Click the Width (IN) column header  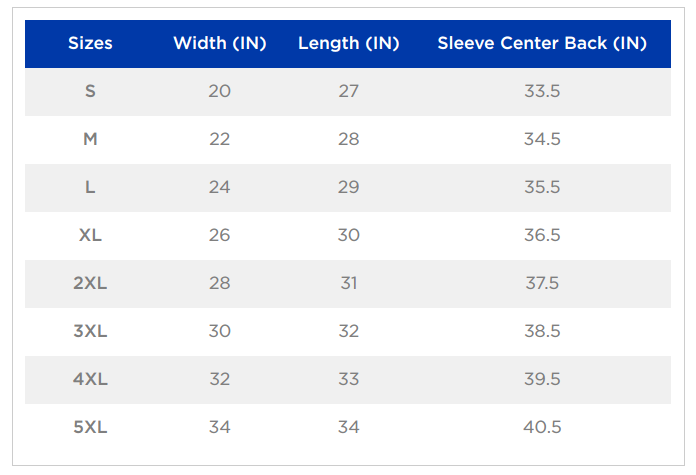220,43
